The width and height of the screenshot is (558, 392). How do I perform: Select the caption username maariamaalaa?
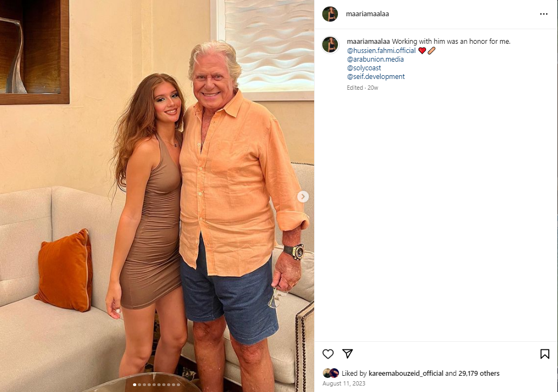pos(368,41)
